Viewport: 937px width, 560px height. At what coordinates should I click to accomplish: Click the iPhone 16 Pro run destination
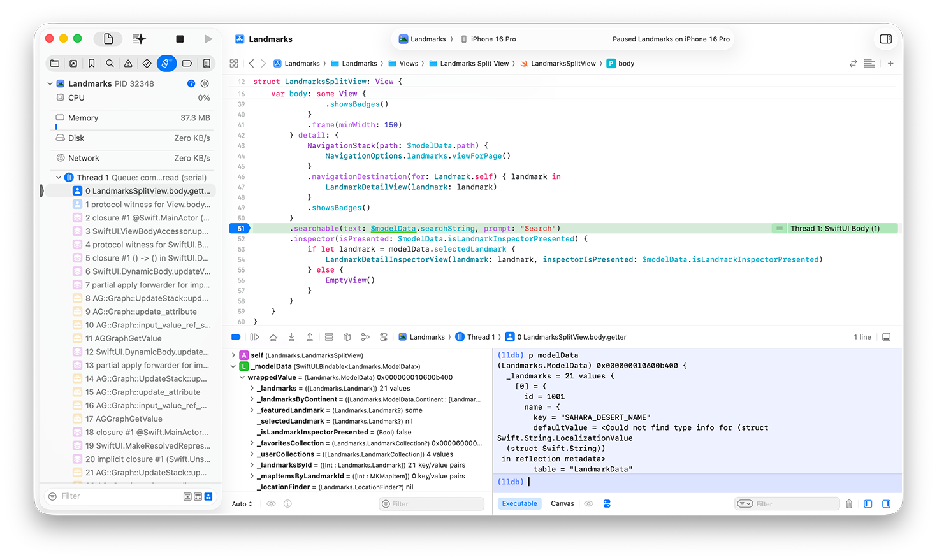coord(493,39)
